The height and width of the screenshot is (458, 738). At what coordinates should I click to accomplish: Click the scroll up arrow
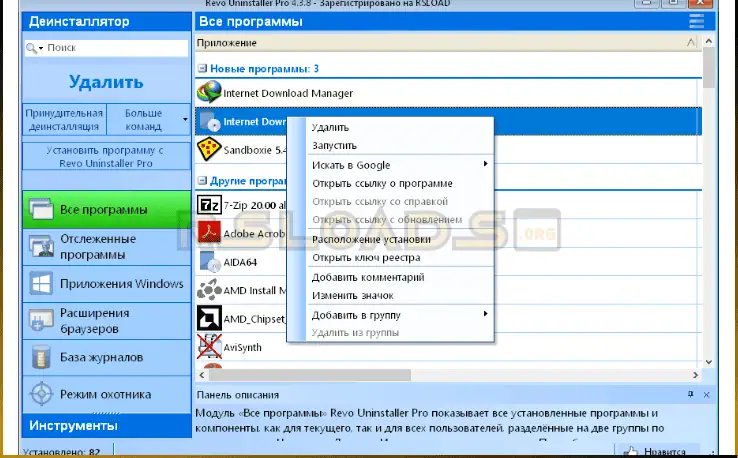(x=709, y=41)
